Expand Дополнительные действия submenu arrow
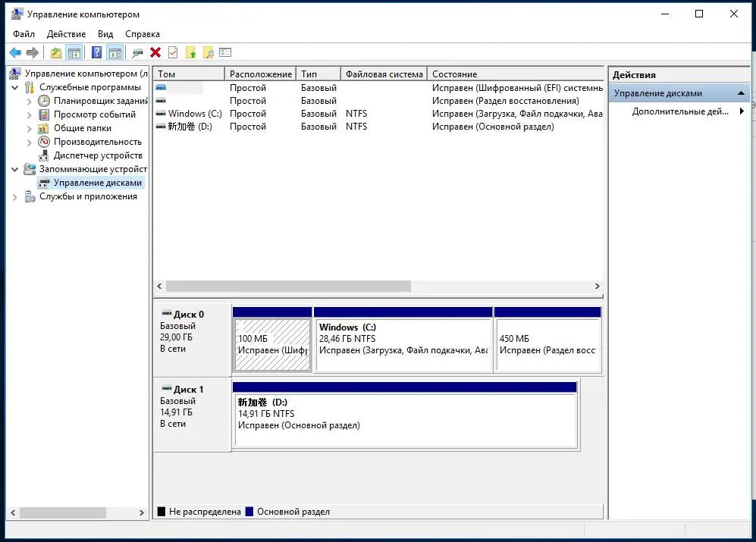 click(x=742, y=111)
